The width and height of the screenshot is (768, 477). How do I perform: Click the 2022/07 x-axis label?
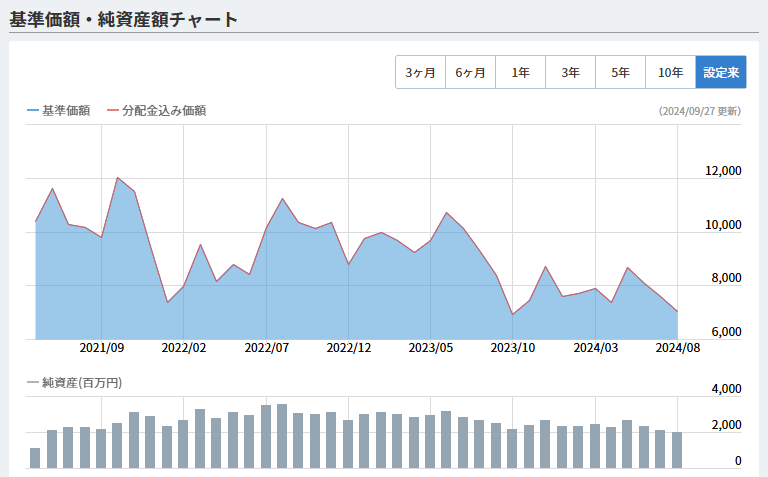click(x=266, y=348)
